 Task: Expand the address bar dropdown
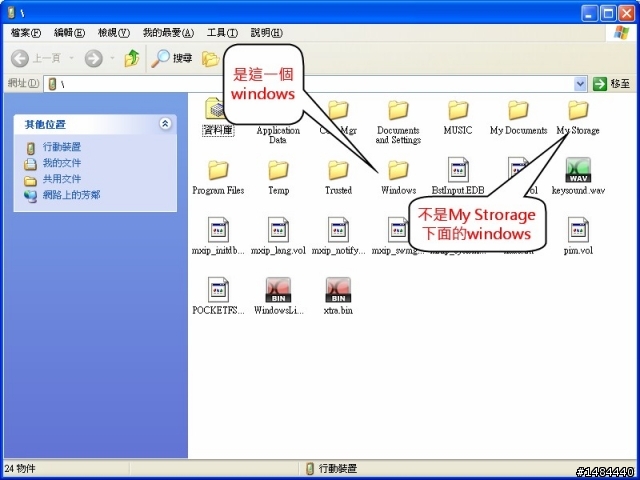580,84
